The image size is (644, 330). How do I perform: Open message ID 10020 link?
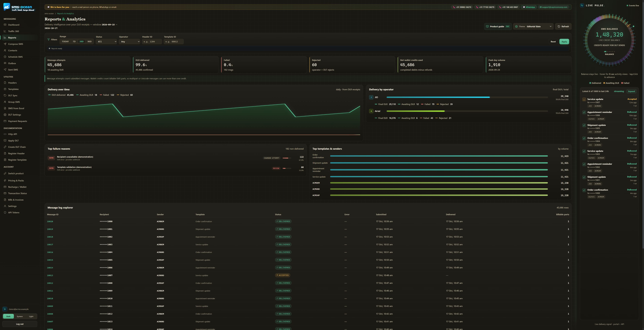click(x=50, y=221)
